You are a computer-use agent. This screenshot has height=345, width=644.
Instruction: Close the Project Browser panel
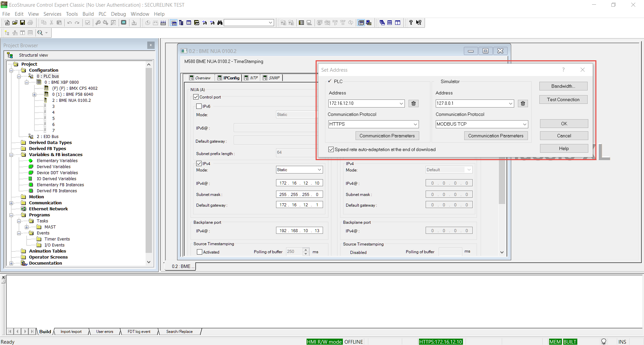(x=151, y=46)
